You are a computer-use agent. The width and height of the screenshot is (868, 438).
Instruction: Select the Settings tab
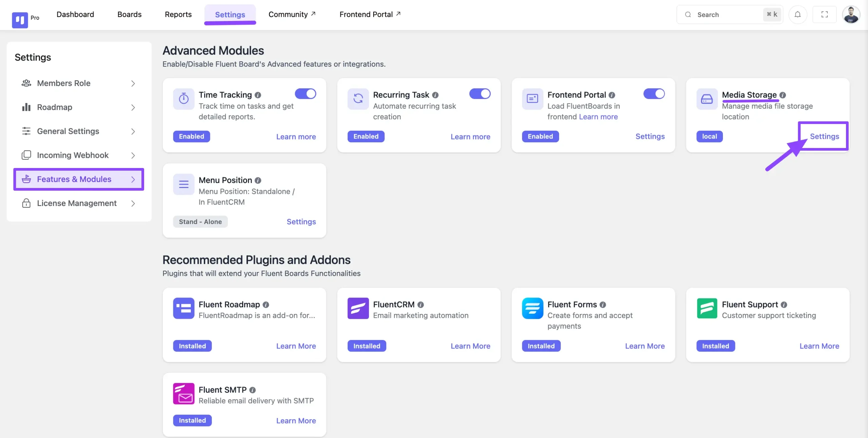coord(230,15)
